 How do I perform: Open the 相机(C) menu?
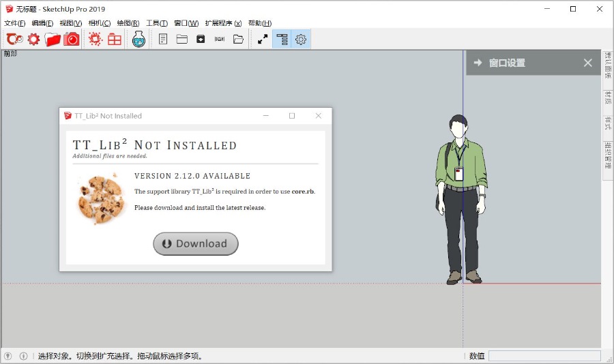pos(100,23)
